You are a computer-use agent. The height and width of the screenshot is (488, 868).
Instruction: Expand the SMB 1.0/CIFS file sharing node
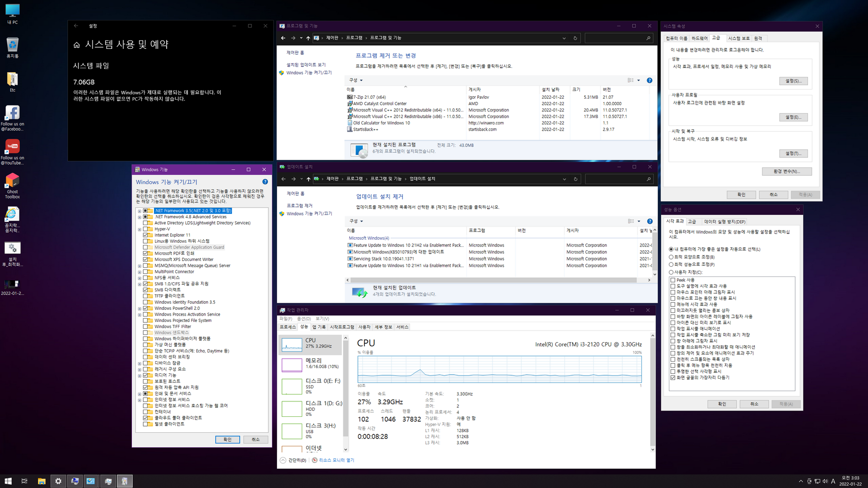pyautogui.click(x=139, y=284)
